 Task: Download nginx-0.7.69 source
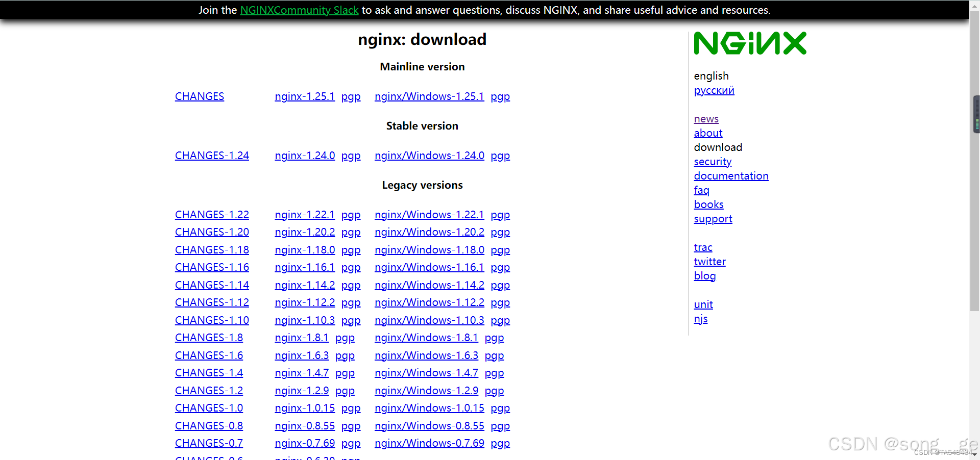[305, 443]
